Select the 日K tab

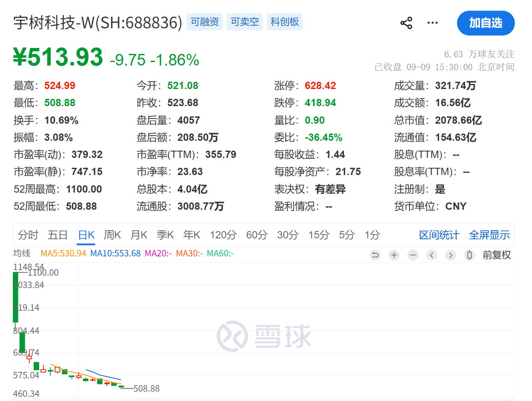point(86,235)
